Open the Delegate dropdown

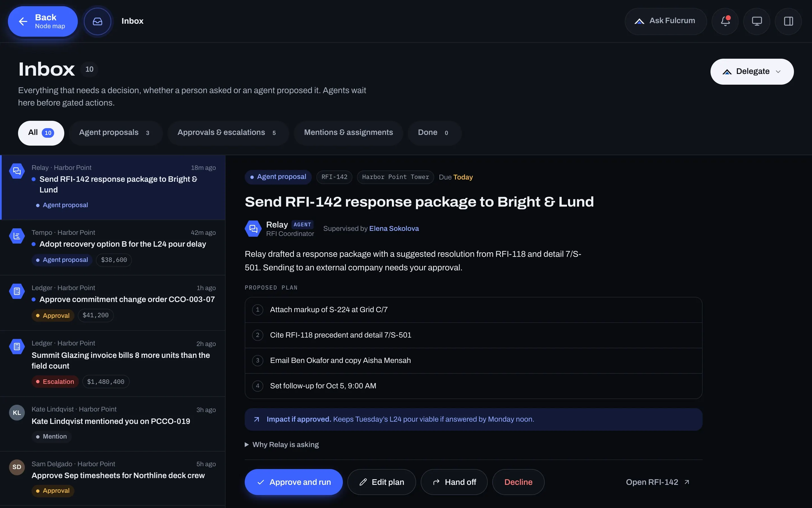click(752, 72)
